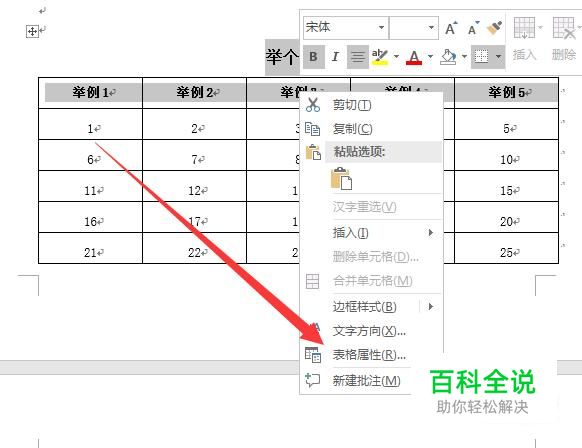Screen dimensions: 582x448
Task: Choose 文字方向(X)... from the context menu
Action: point(371,331)
